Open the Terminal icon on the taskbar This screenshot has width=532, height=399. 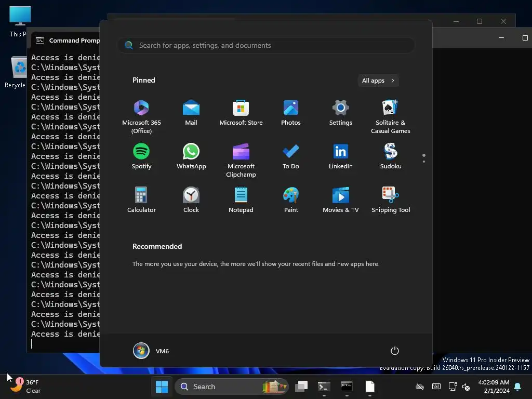pos(324,387)
